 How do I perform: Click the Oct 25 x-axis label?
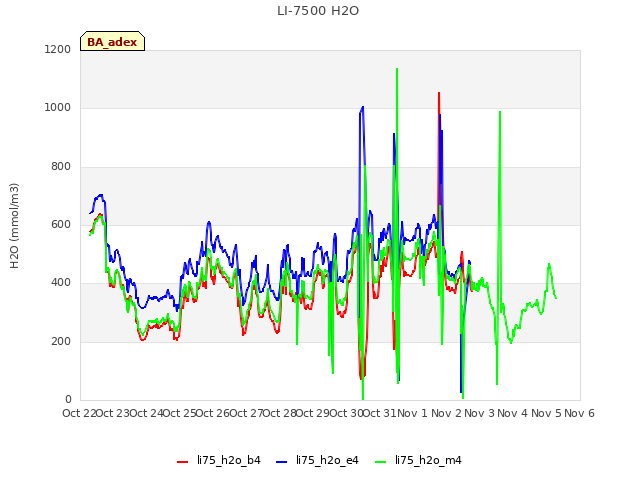pyautogui.click(x=180, y=413)
